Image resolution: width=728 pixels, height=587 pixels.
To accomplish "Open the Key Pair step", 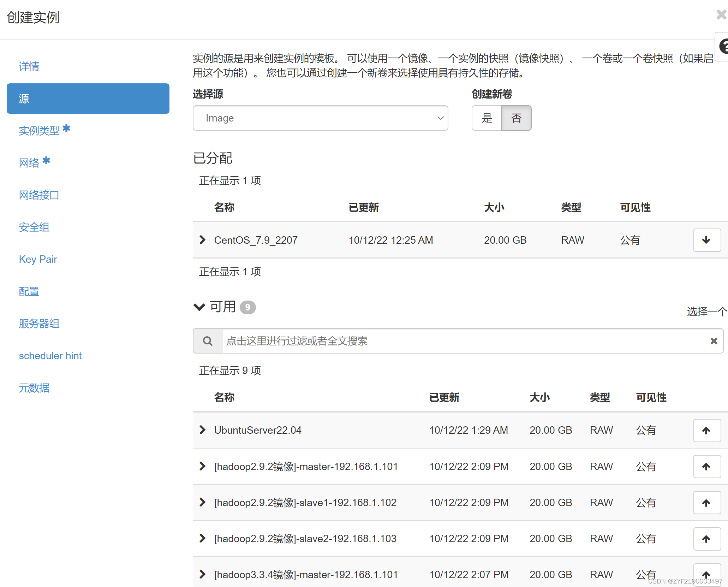I will click(38, 259).
